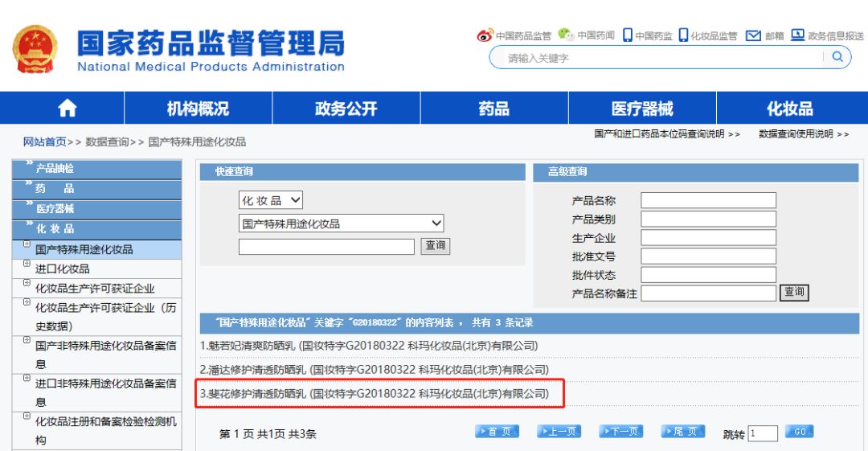Open the 化妆品 navigation menu
This screenshot has width=868, height=451.
point(792,108)
